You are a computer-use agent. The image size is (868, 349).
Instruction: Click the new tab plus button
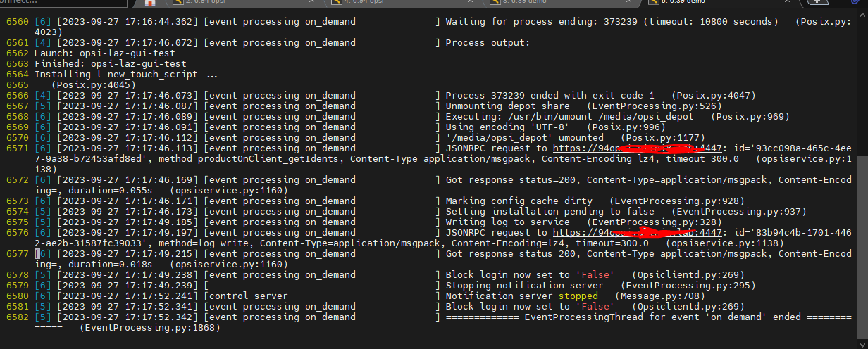point(817,2)
